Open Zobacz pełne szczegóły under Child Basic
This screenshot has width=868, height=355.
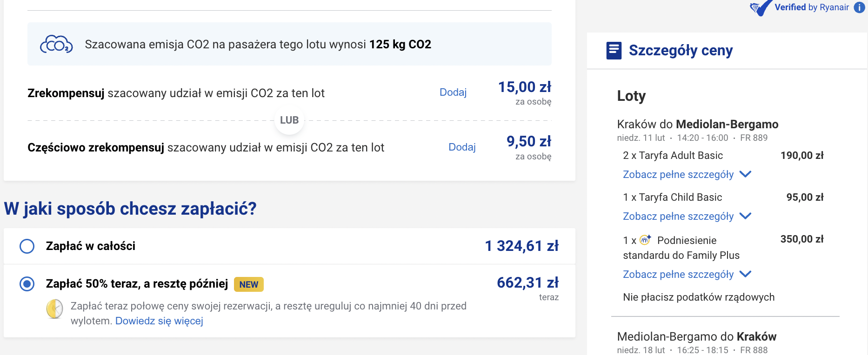pyautogui.click(x=678, y=217)
